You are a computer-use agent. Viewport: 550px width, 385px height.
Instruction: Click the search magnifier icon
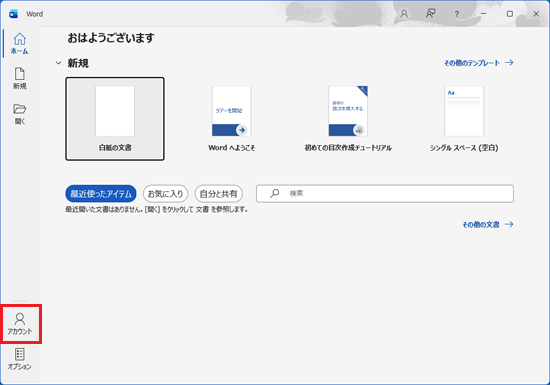(275, 193)
